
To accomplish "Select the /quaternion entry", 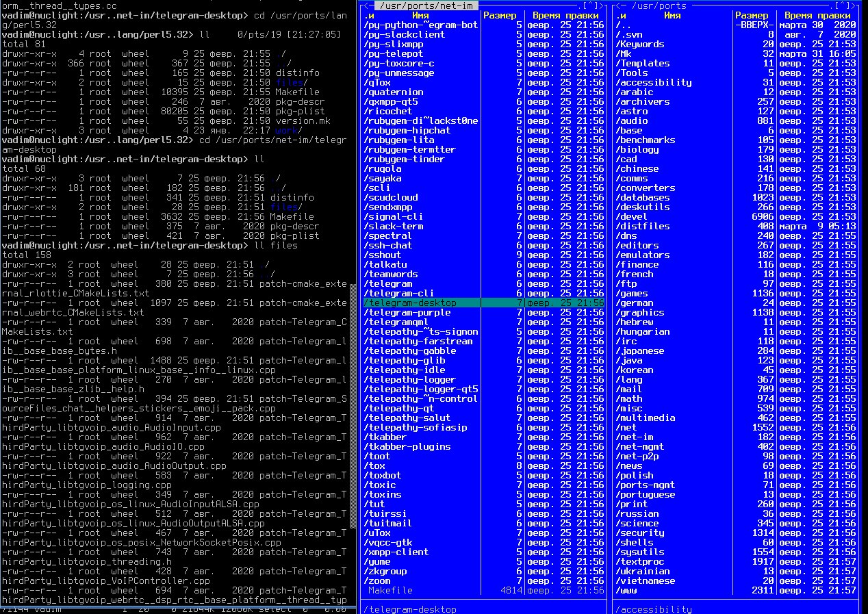I will click(484, 92).
